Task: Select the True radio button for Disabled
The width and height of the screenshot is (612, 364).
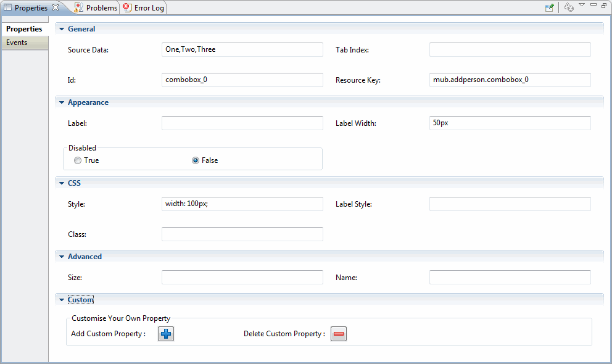Action: 78,160
